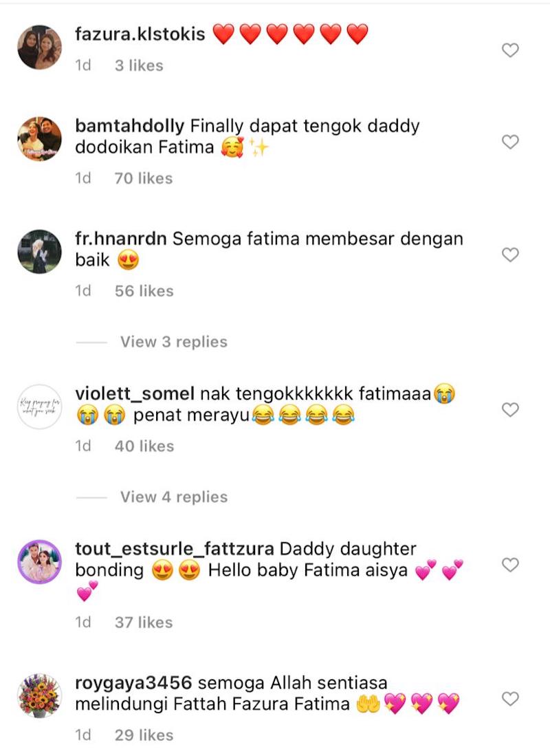
Task: Open tout_estsurle_fattzura's purple-ringed avatar
Action: click(x=39, y=562)
